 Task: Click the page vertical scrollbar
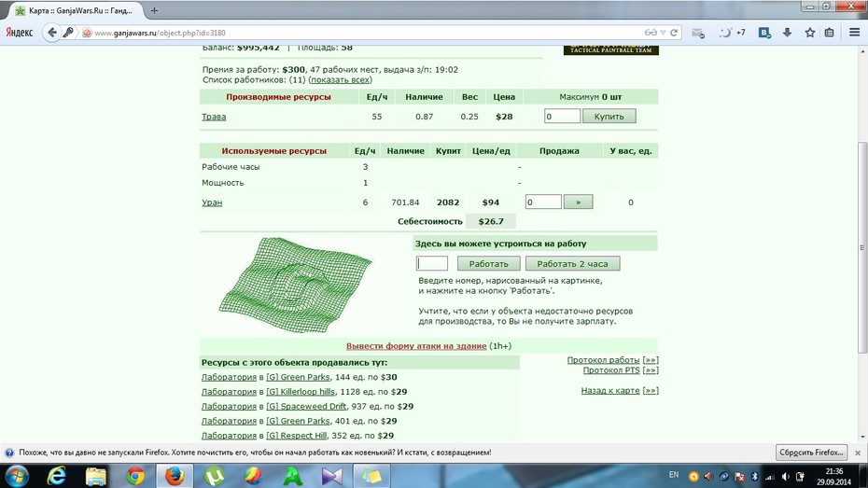point(862,247)
